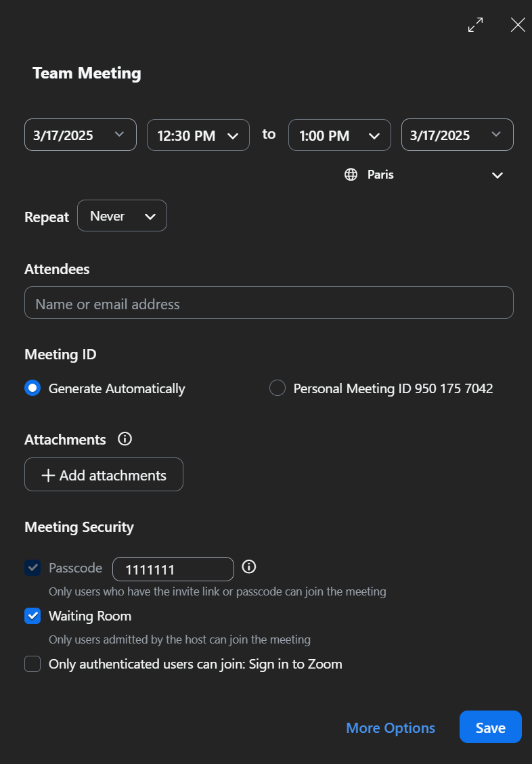The height and width of the screenshot is (764, 532).
Task: Open the Repeat frequency dropdown
Action: [122, 215]
